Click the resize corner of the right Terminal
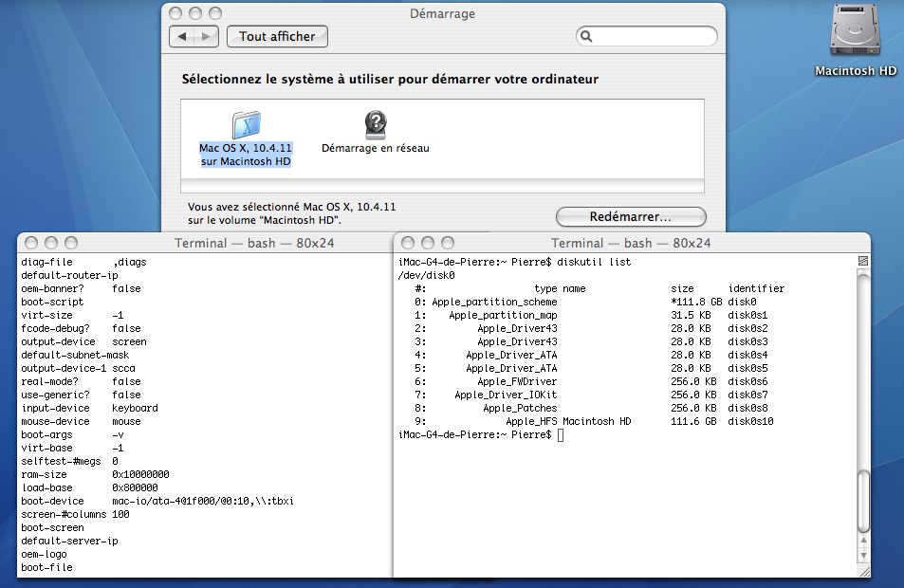 tap(863, 571)
